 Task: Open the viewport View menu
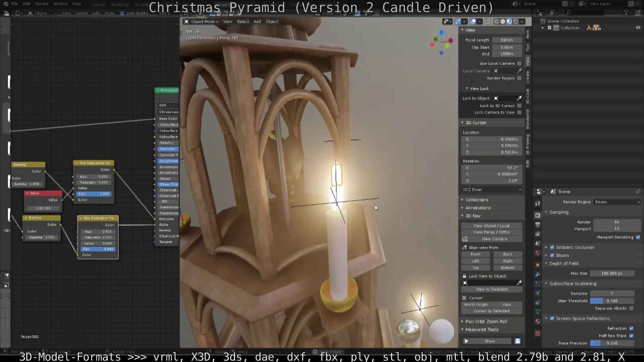[227, 21]
